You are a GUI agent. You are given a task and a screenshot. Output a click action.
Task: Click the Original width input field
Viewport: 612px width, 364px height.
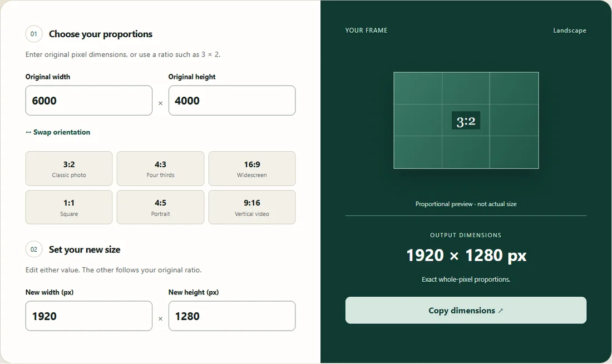click(89, 101)
